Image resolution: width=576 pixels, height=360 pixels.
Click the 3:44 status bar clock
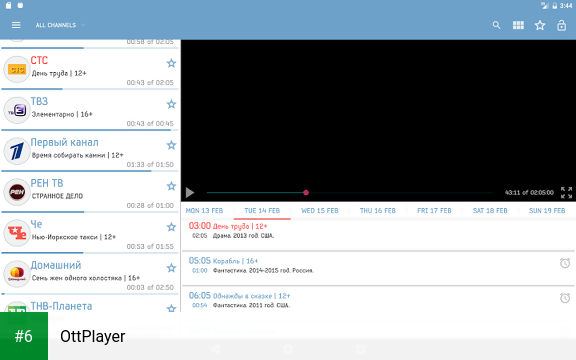click(566, 6)
